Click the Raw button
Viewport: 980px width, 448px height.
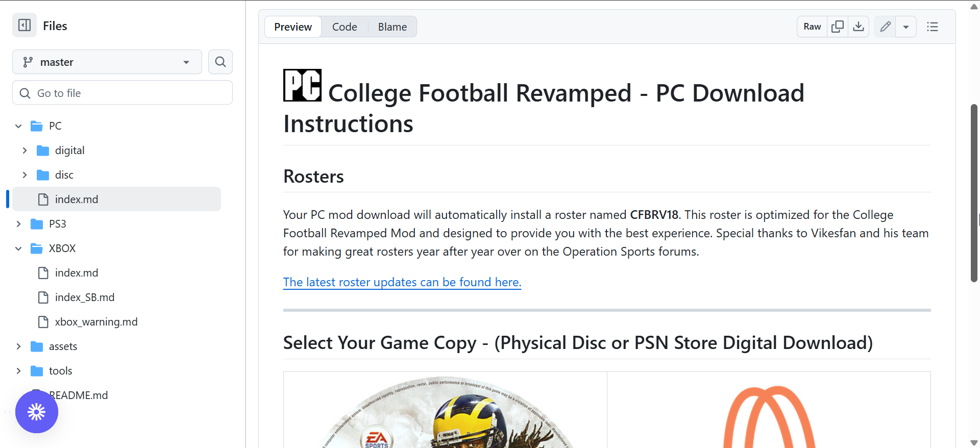coord(812,27)
